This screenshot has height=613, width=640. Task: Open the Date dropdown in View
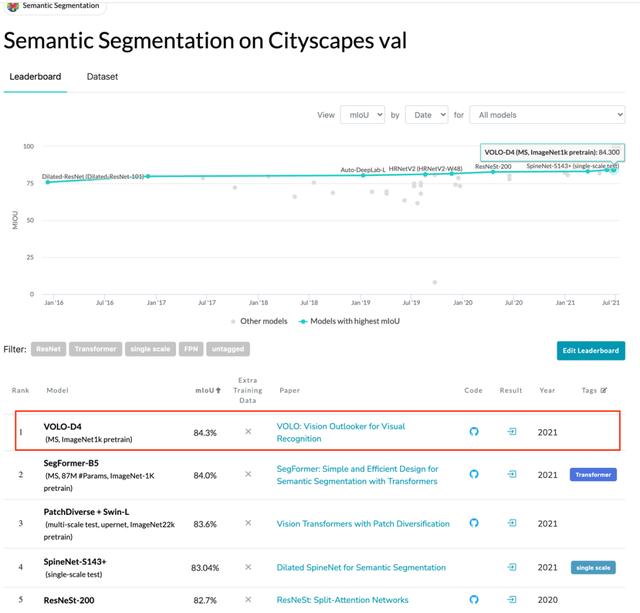(427, 115)
